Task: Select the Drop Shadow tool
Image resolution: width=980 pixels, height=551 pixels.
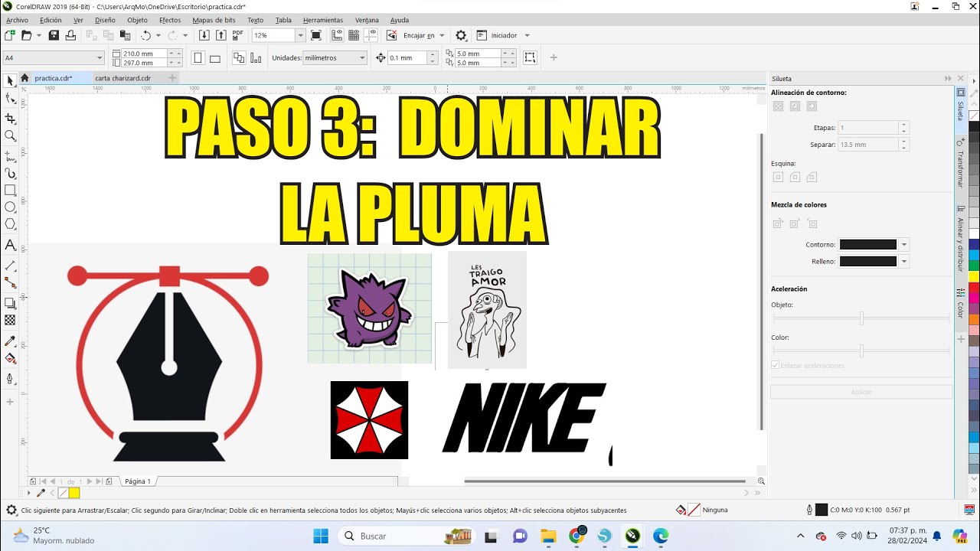Action: (x=10, y=303)
